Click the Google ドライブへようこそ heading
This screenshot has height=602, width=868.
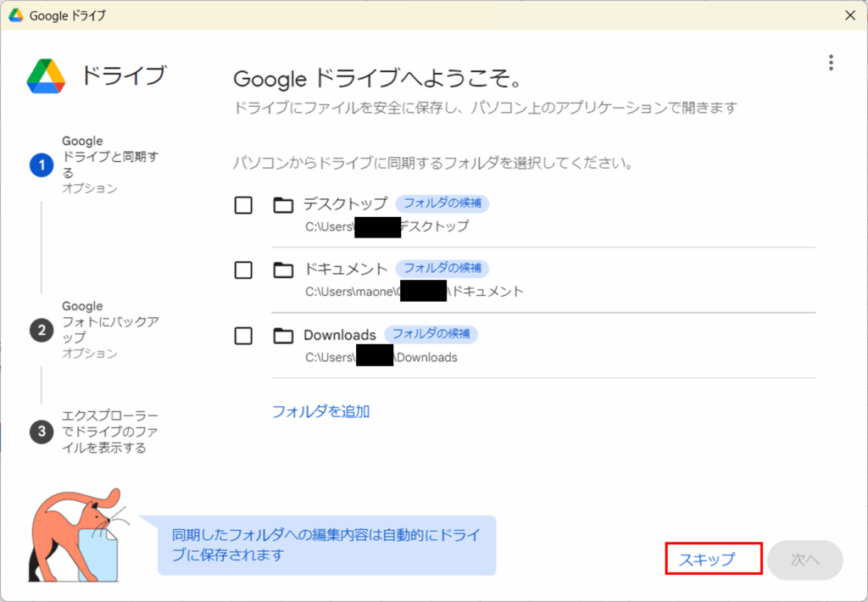[377, 79]
